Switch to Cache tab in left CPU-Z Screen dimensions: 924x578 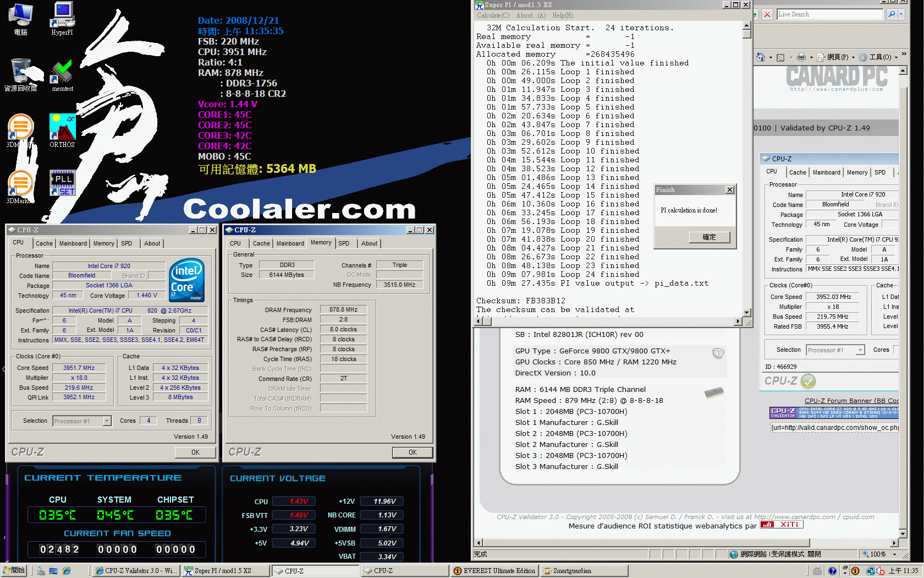click(x=44, y=243)
